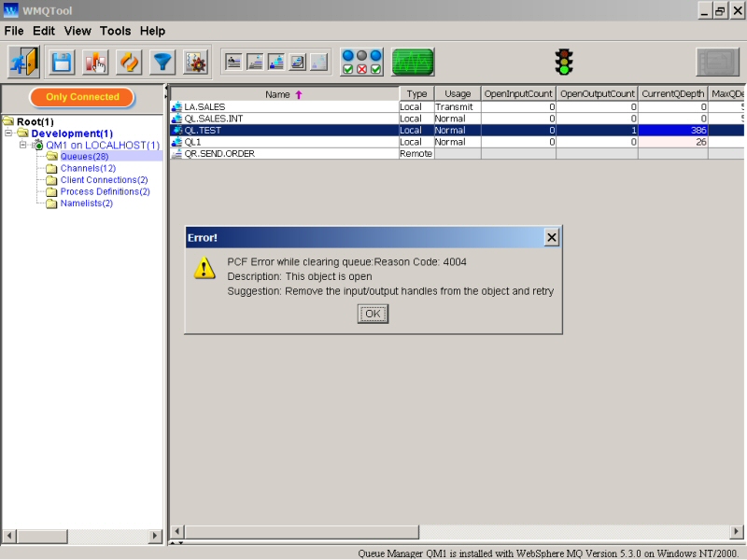747x560 pixels.
Task: Close the Error! dialog with X
Action: click(x=552, y=237)
